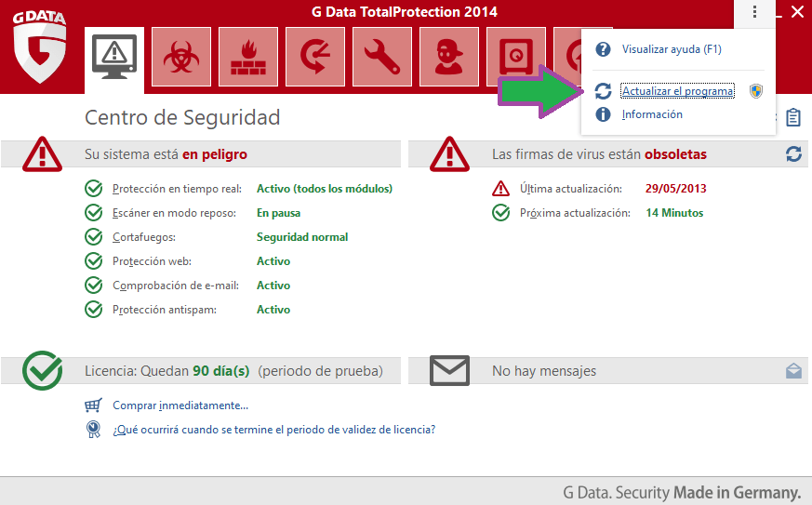Click the shopping cart icon
Image resolution: width=812 pixels, height=505 pixels.
(93, 405)
